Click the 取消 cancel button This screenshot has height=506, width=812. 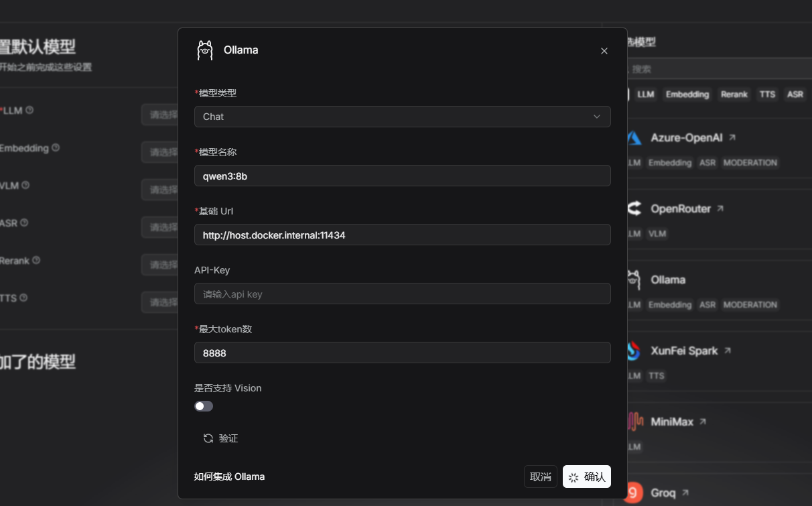540,477
